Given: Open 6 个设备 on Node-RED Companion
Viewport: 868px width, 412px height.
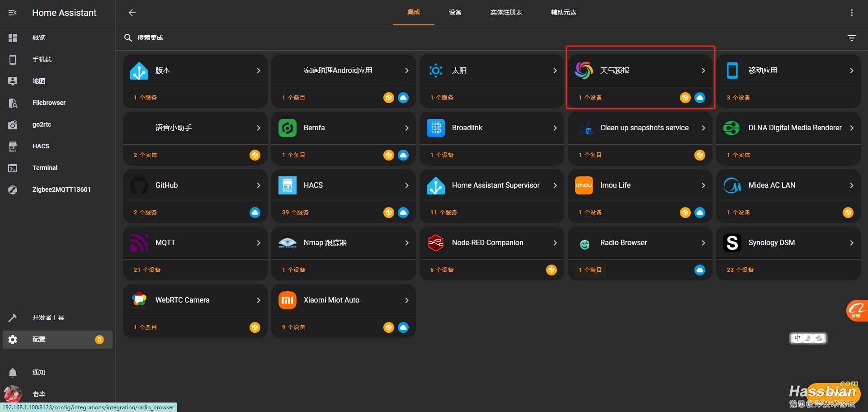Looking at the screenshot, I should pyautogui.click(x=442, y=270).
